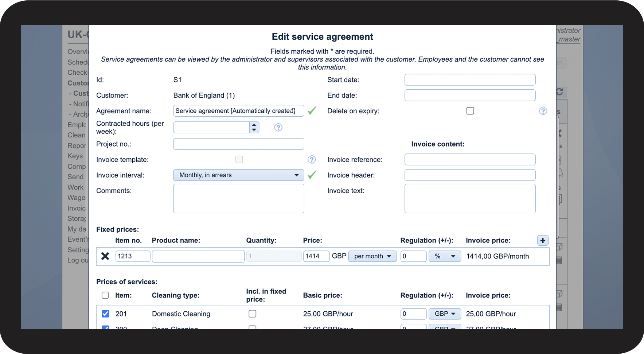This screenshot has width=644, height=354.
Task: Click the refresh icon behind the dialog
Action: pos(559,92)
